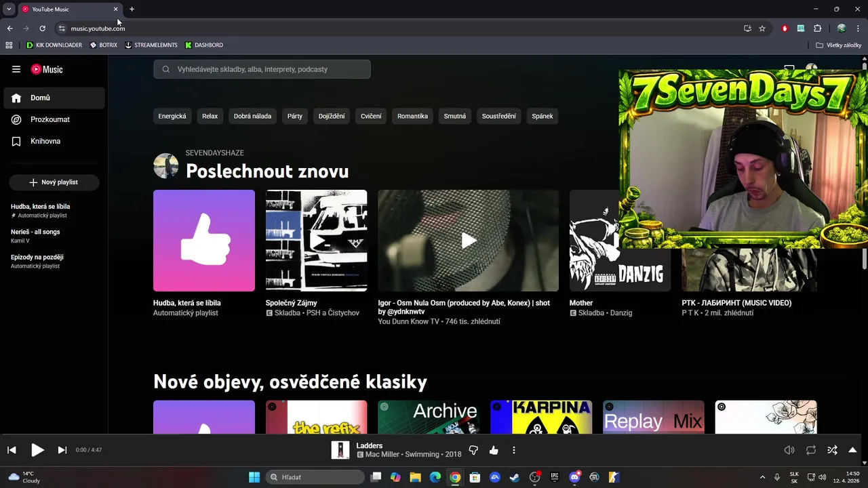868x488 pixels.
Task: Go back in the browser
Action: [9, 28]
